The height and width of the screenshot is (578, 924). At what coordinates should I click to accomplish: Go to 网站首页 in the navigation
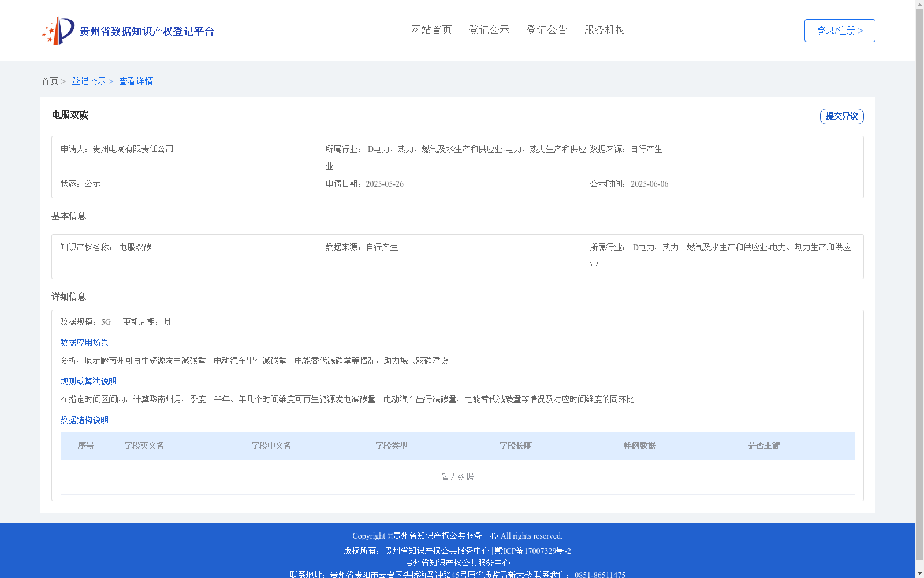click(x=431, y=29)
